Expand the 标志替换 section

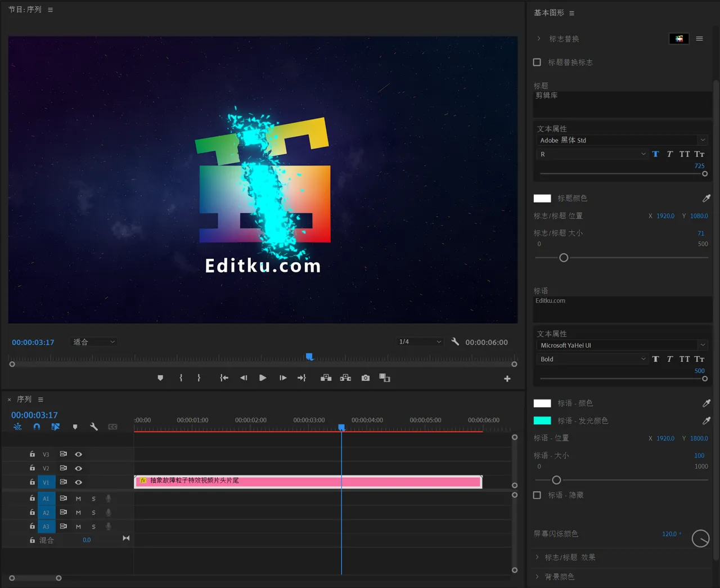(x=538, y=38)
